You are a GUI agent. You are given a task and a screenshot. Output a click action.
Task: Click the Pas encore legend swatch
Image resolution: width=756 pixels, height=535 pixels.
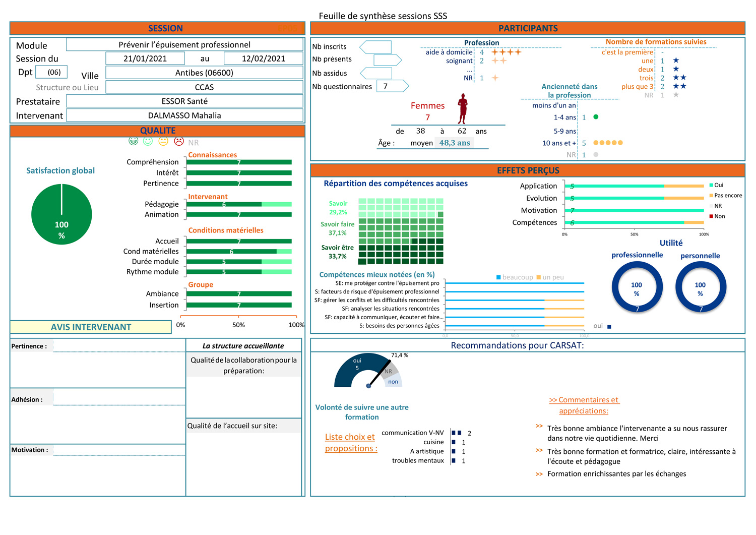point(711,195)
